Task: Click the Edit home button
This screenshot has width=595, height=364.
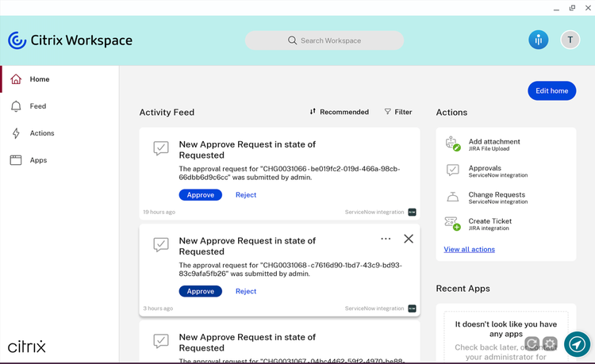Action: pyautogui.click(x=551, y=91)
